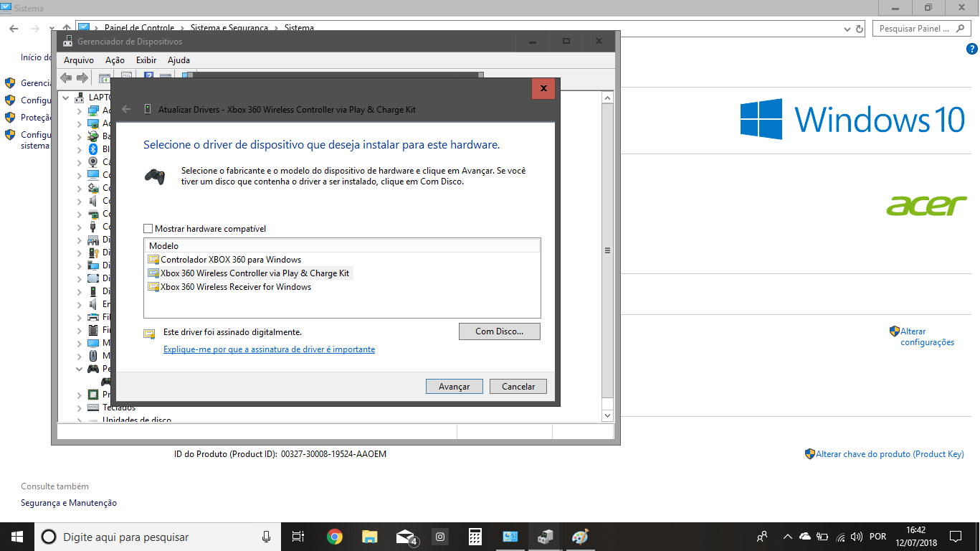Click the Task View taskbar icon
This screenshot has height=551, width=980.
(x=298, y=537)
